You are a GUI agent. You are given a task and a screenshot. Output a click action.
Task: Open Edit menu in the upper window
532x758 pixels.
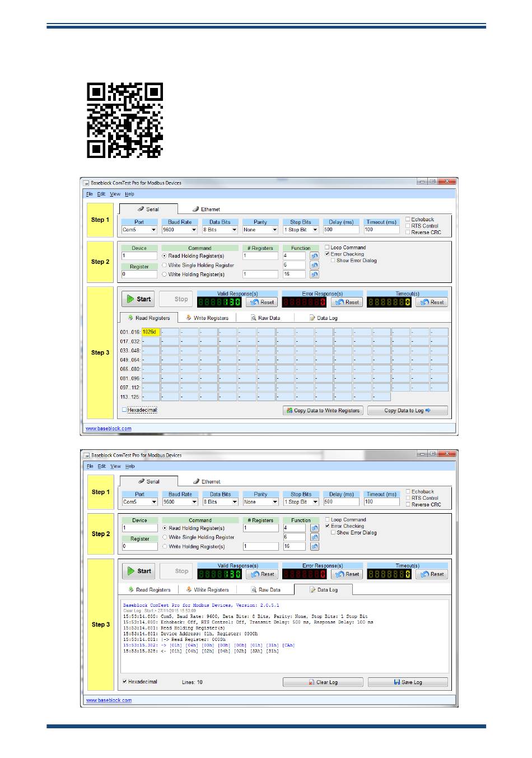coord(101,194)
